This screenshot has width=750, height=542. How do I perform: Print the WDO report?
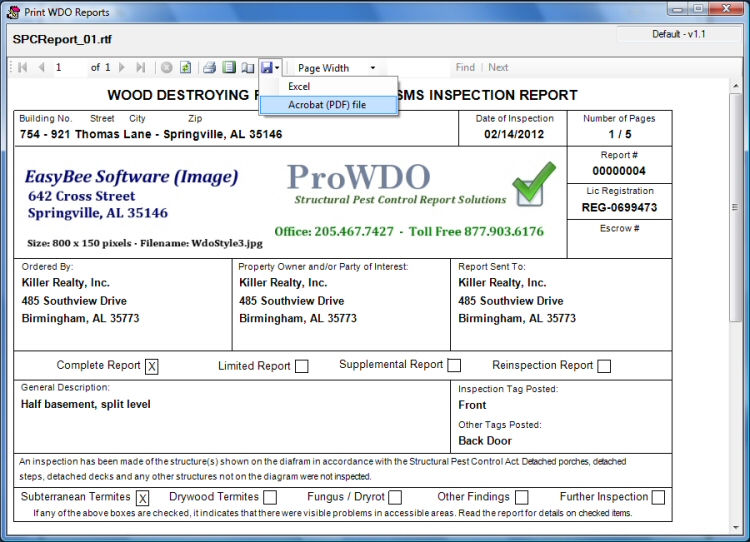point(210,67)
